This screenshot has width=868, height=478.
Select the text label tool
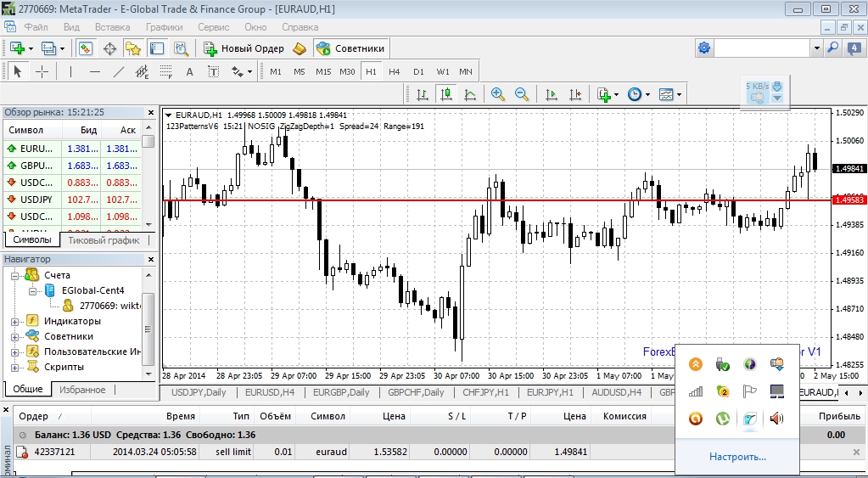(x=213, y=71)
